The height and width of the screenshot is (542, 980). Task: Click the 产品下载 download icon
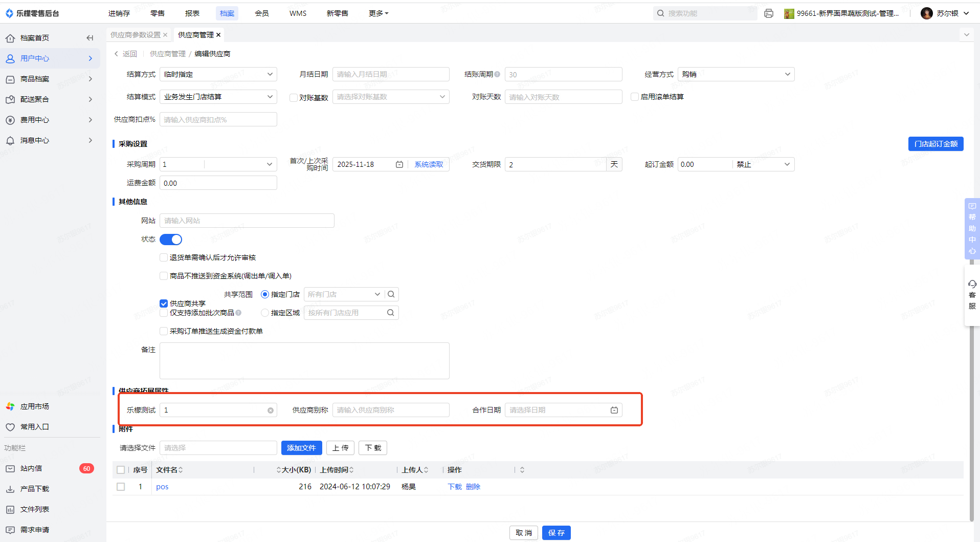pos(10,489)
